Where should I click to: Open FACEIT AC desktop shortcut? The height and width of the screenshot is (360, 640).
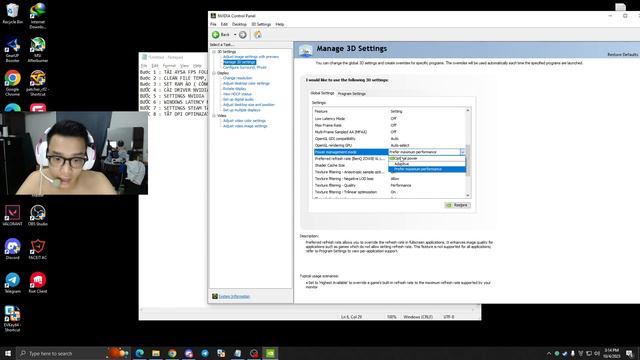[38, 249]
